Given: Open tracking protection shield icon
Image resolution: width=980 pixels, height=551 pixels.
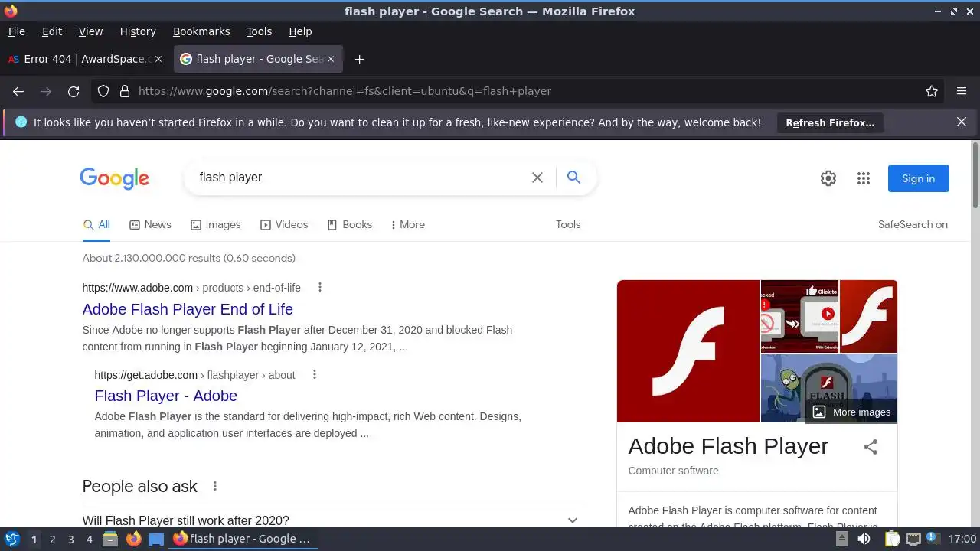Looking at the screenshot, I should click(x=103, y=91).
